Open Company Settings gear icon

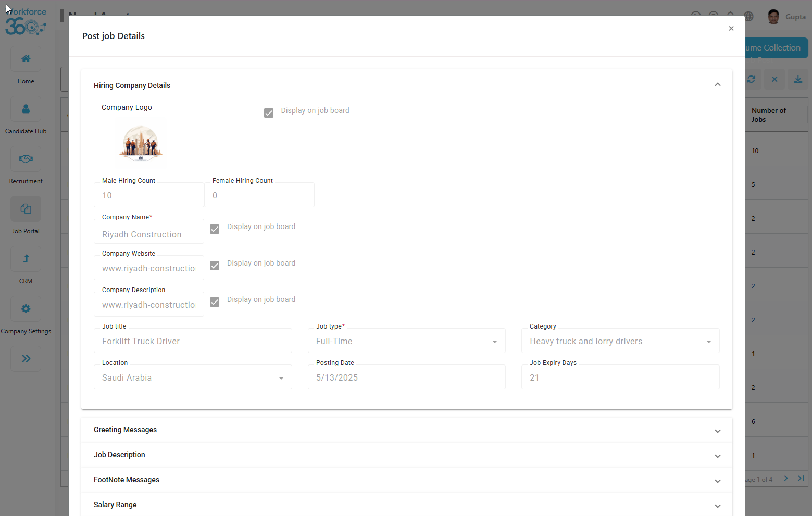pyautogui.click(x=26, y=309)
